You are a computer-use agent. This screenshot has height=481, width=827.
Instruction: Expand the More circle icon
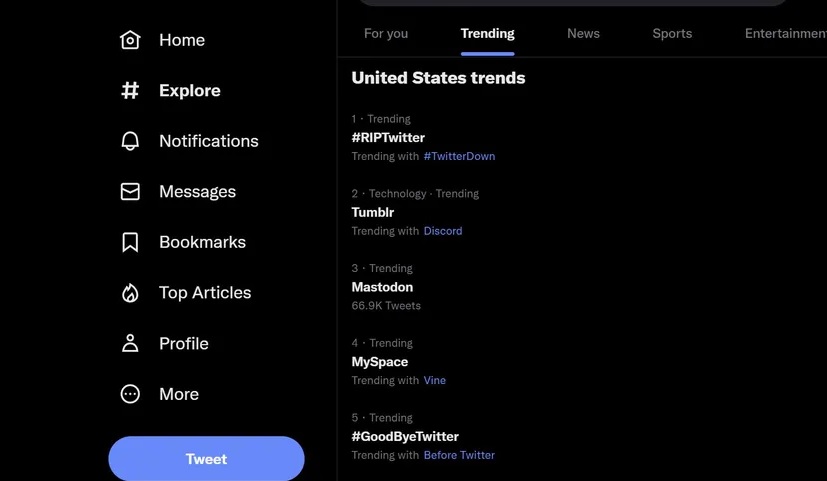coord(130,394)
